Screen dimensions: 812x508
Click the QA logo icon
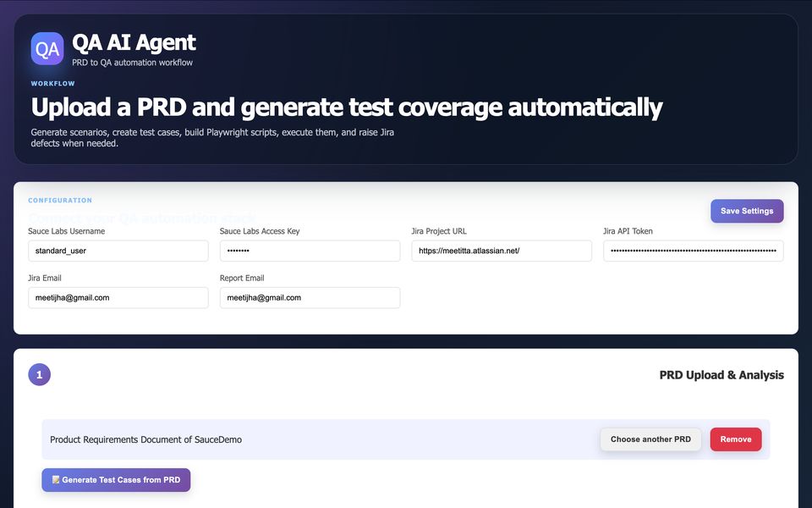coord(47,49)
